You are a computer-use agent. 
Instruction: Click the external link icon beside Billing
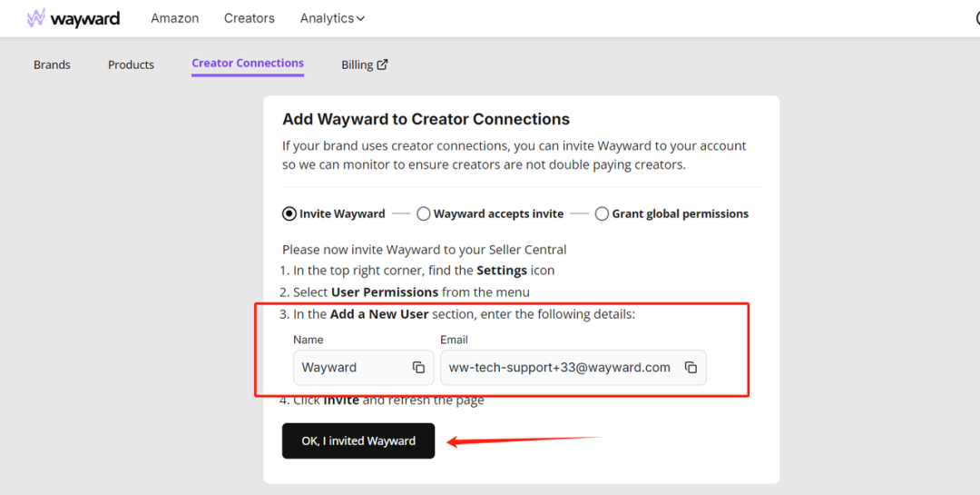[383, 64]
